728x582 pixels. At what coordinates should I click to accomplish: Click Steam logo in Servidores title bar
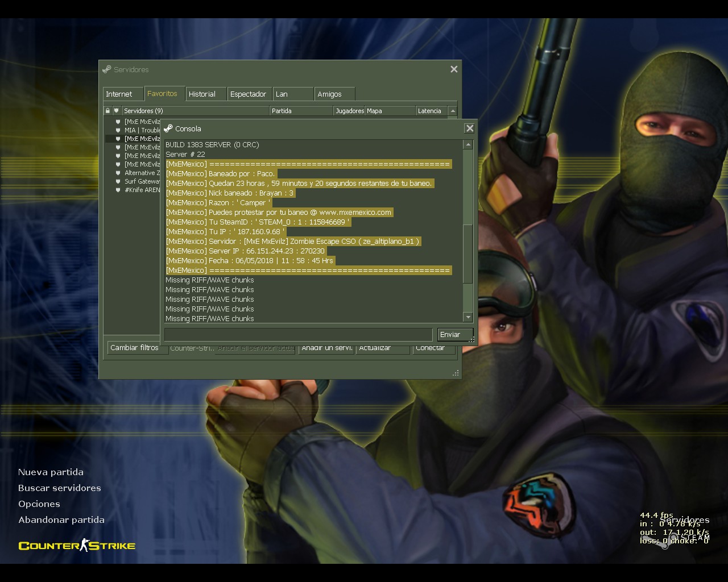pyautogui.click(x=106, y=69)
